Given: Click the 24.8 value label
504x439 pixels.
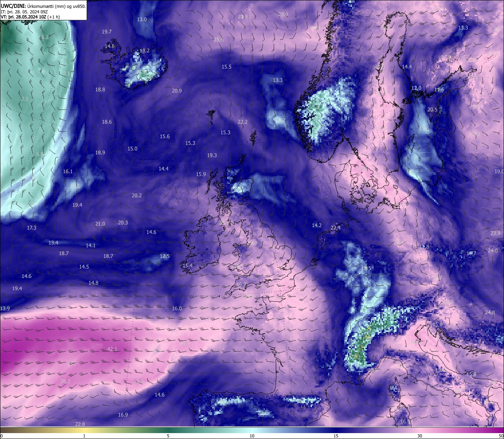Looking at the screenshot, I should tap(490, 312).
